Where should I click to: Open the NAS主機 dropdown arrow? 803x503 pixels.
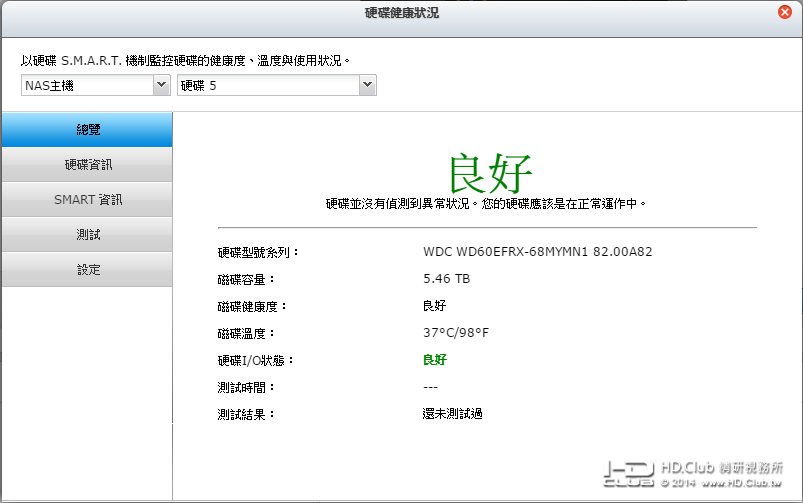coord(161,85)
